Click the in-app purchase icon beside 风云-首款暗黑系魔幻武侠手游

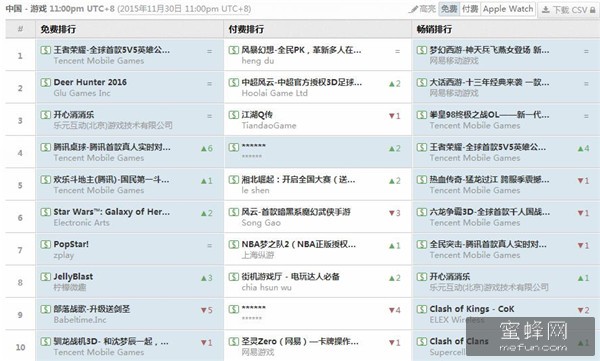click(x=234, y=212)
